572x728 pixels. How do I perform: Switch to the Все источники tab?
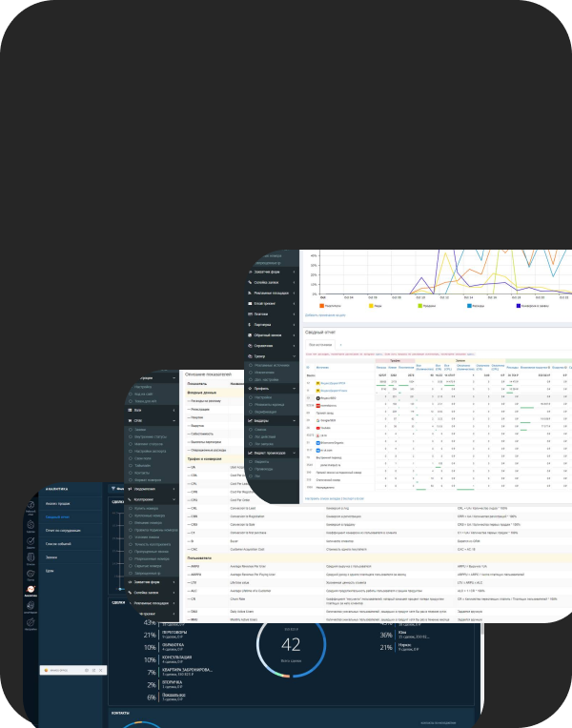coord(317,345)
